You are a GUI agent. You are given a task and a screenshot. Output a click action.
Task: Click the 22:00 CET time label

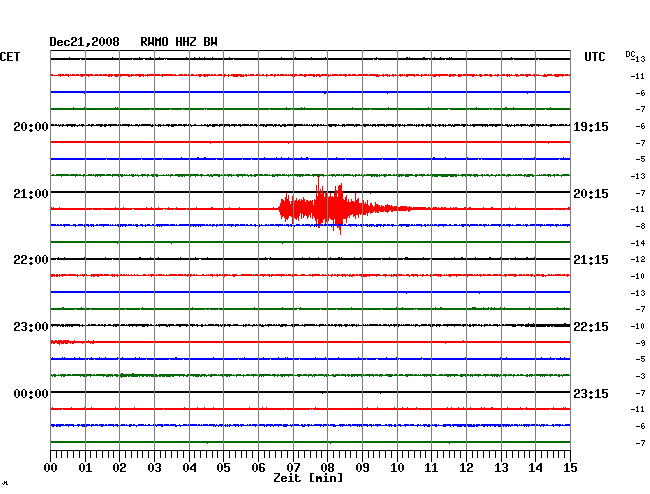[31, 260]
